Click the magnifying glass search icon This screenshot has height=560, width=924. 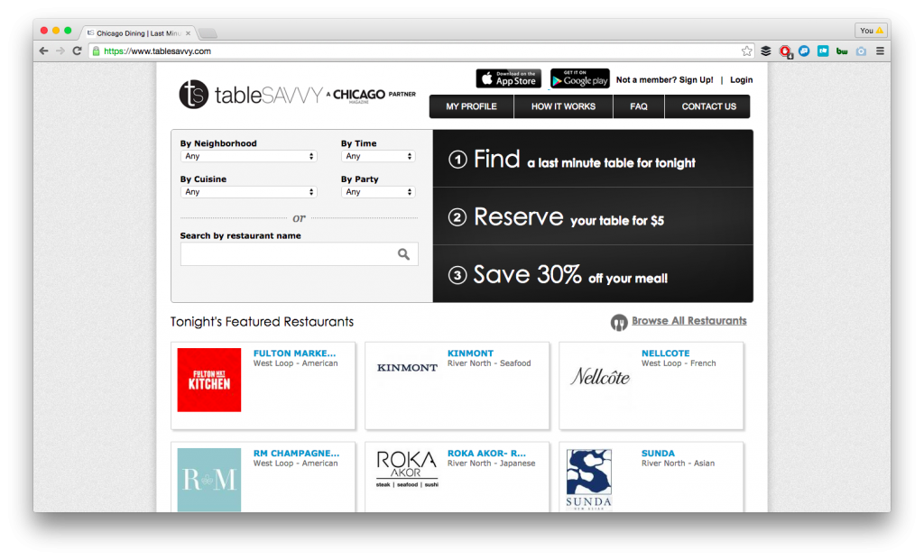click(403, 253)
